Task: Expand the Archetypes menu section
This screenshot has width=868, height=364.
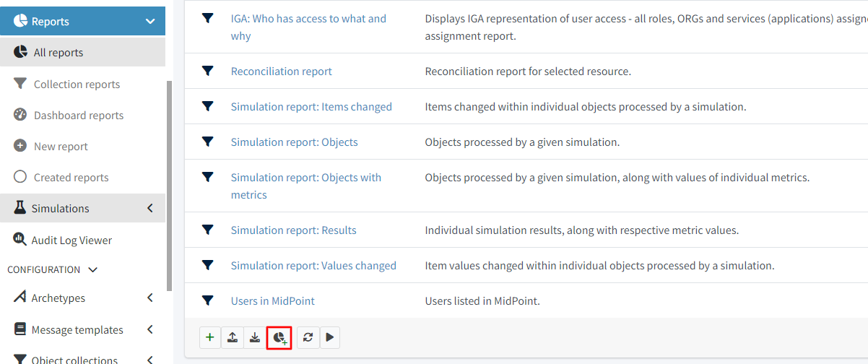Action: tap(150, 298)
